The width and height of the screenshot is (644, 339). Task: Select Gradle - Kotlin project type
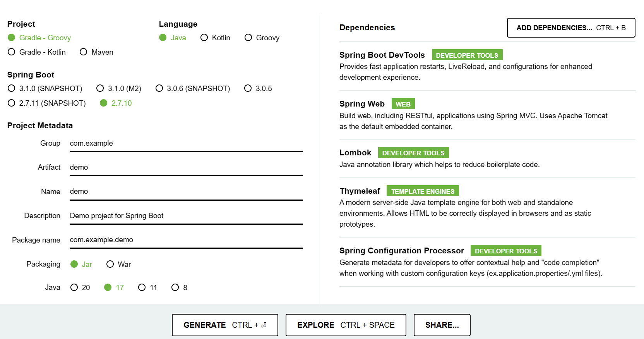click(37, 52)
